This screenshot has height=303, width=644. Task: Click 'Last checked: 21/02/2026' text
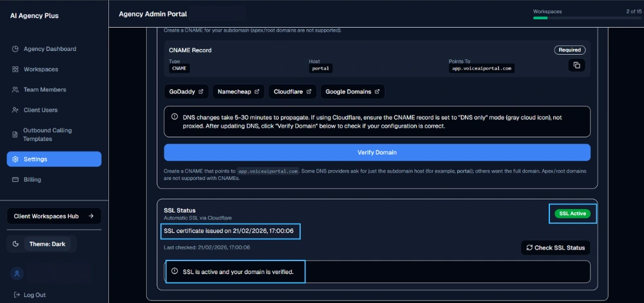(x=207, y=248)
